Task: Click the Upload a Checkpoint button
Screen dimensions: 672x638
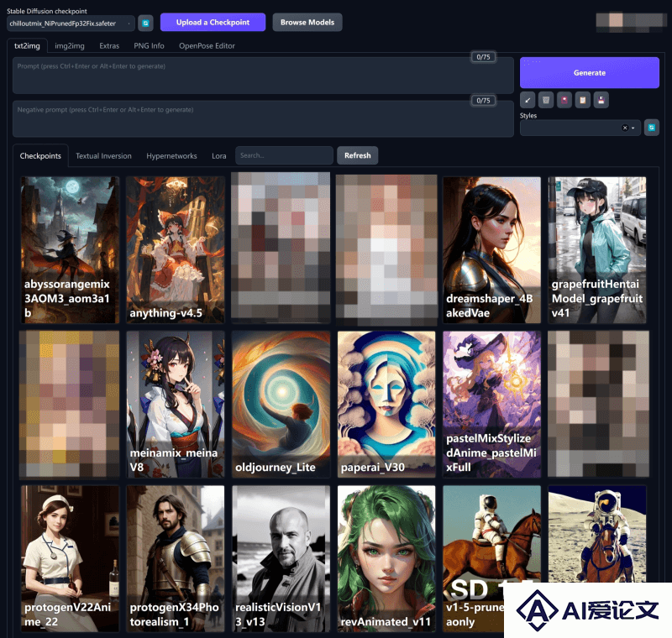Action: (213, 23)
